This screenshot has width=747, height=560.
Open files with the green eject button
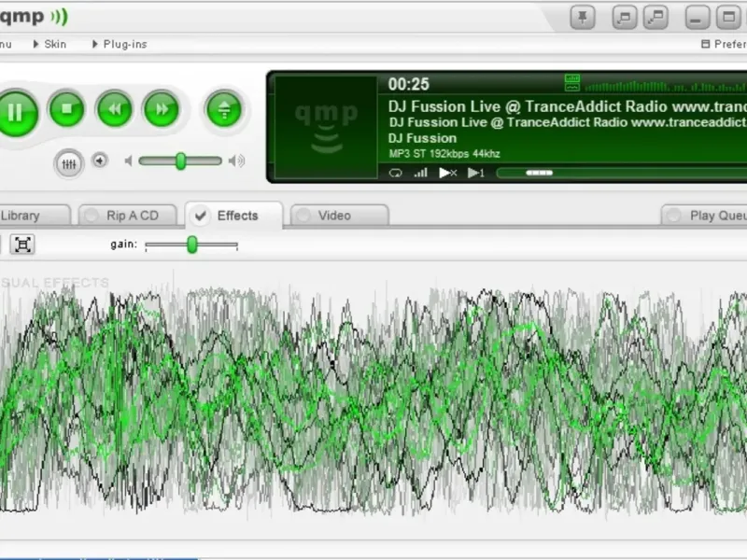[x=224, y=109]
